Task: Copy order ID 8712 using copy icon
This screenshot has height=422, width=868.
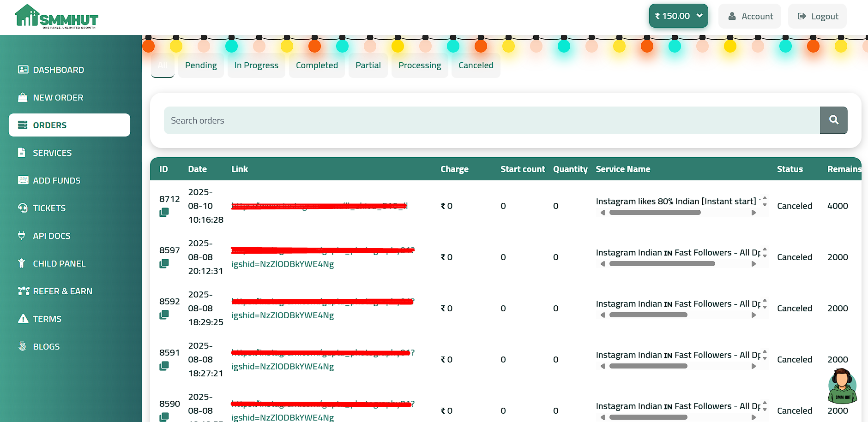Action: tap(164, 213)
